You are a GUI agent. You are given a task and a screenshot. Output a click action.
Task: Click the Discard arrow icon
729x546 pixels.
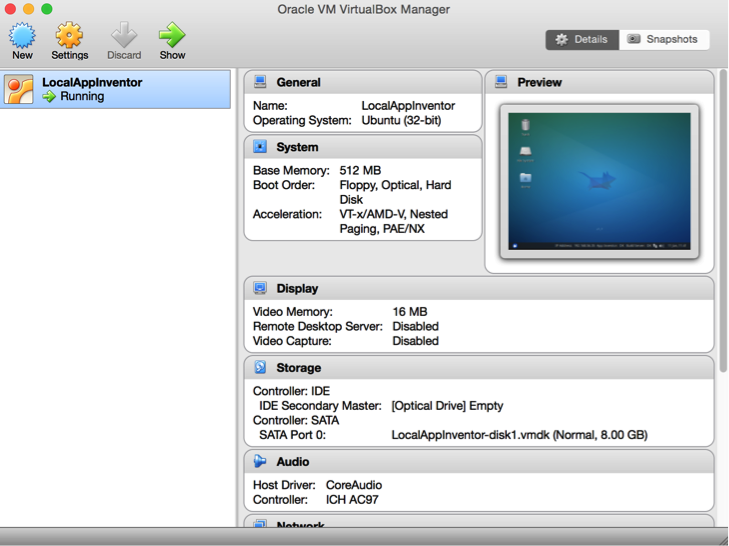click(x=124, y=35)
